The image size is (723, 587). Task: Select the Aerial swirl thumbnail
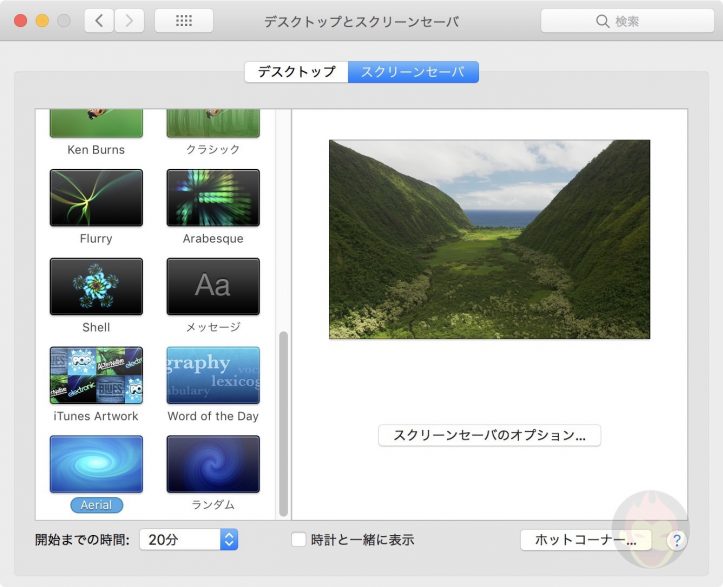click(x=96, y=464)
